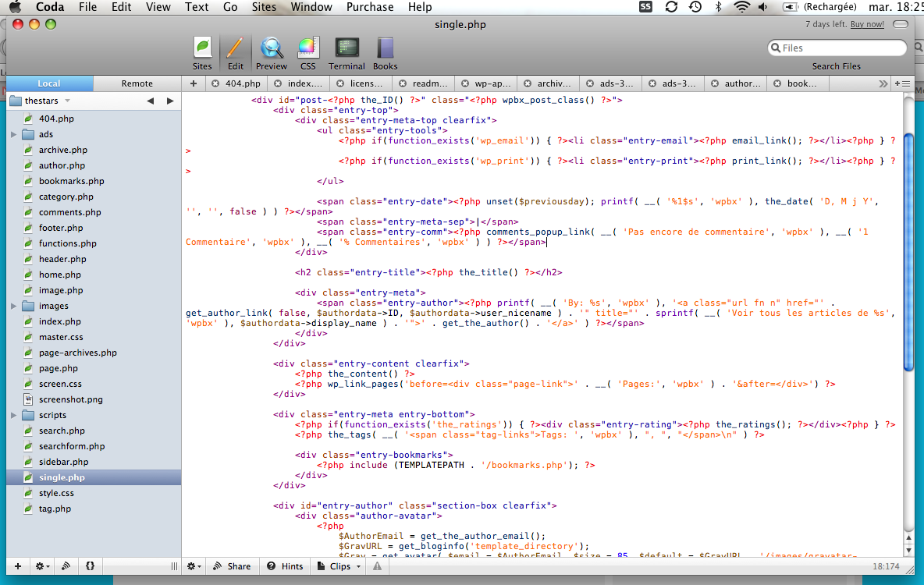Show hidden tabs with overflow chevron
Viewport: 924px width, 585px height.
[883, 83]
